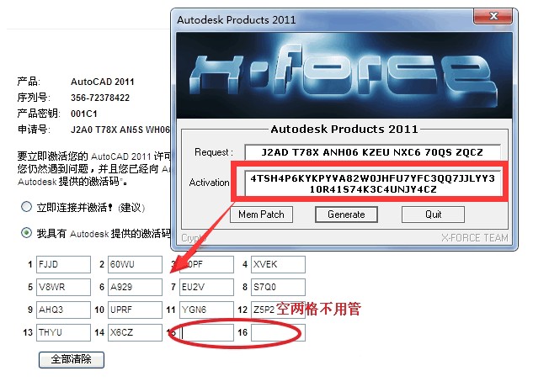
Task: Click the empty activation field 15
Action: tap(206, 332)
